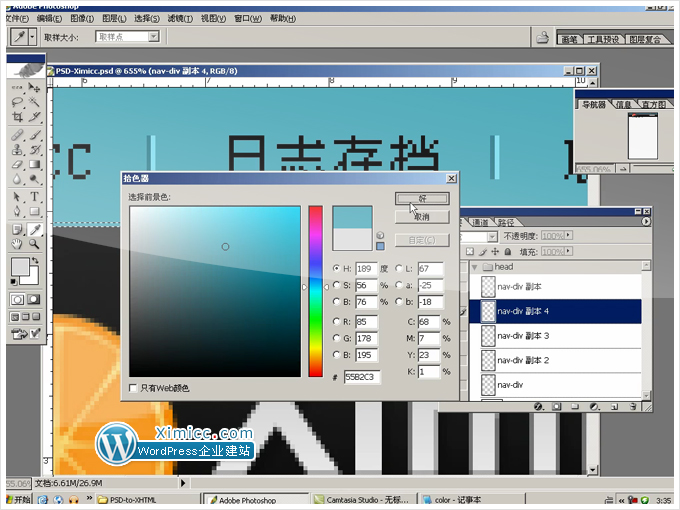Open the 不透明度 opacity slider arrow

click(x=569, y=235)
